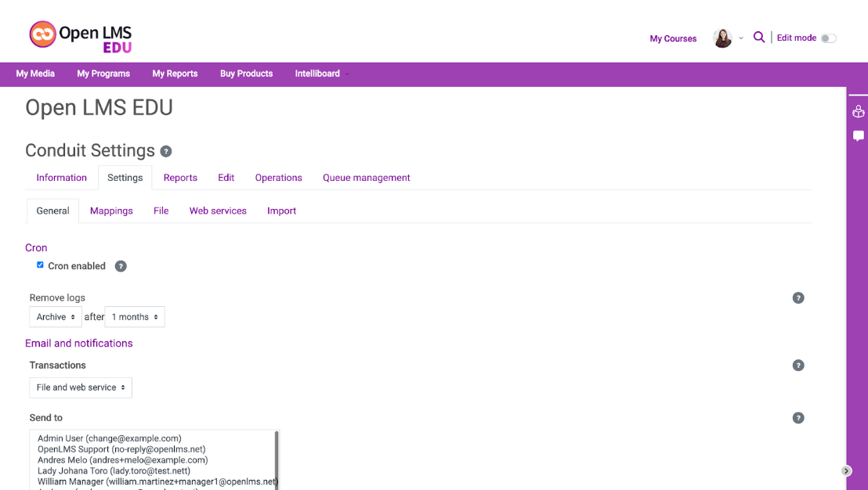
Task: Expand the user menu chevron next to avatar
Action: [741, 38]
